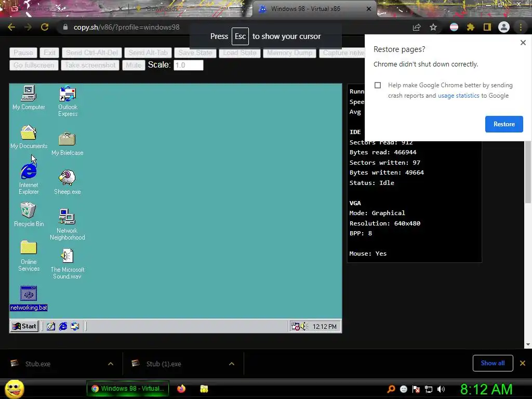Image resolution: width=532 pixels, height=399 pixels.
Task: Click Internet Explorer quick launch icon
Action: tap(63, 326)
